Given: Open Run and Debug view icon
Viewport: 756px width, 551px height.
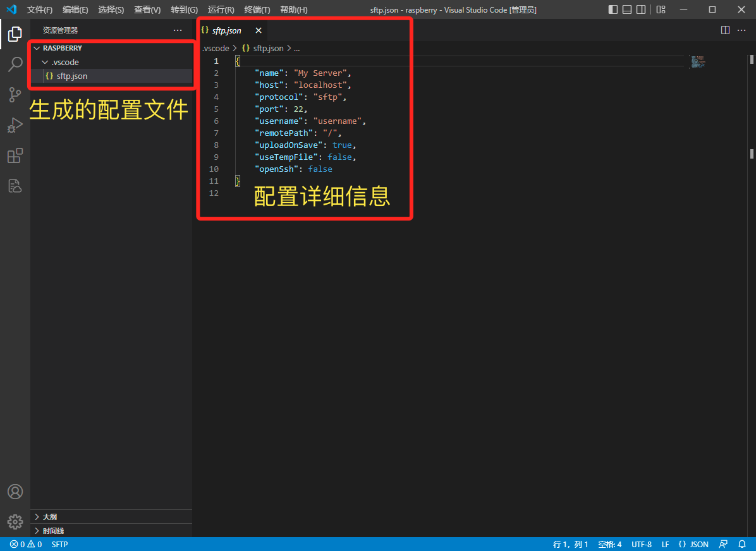Looking at the screenshot, I should [x=15, y=125].
